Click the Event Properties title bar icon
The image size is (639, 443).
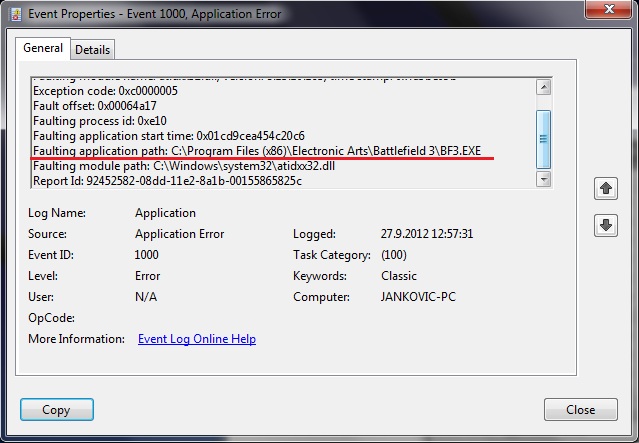[x=15, y=15]
